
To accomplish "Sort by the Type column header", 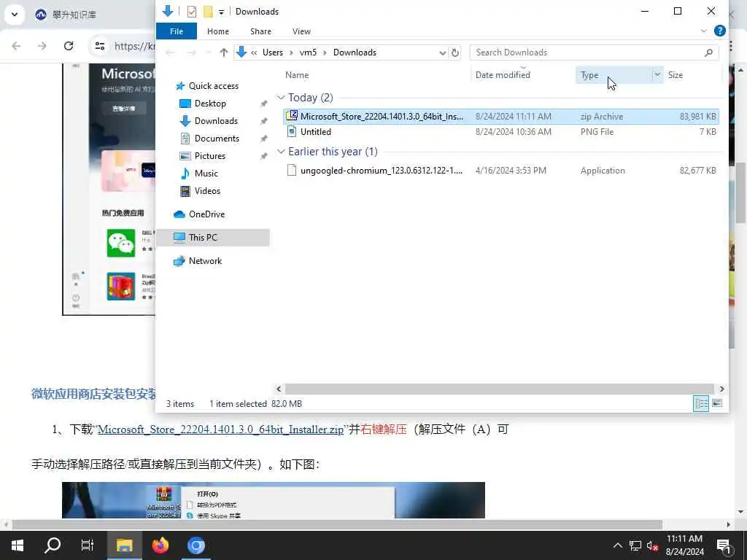I will click(613, 75).
